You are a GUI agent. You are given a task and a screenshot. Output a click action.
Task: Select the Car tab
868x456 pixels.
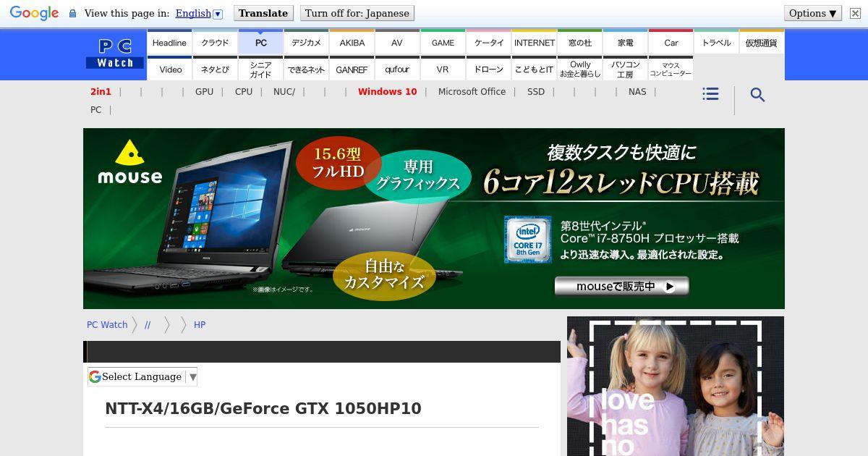click(x=671, y=43)
